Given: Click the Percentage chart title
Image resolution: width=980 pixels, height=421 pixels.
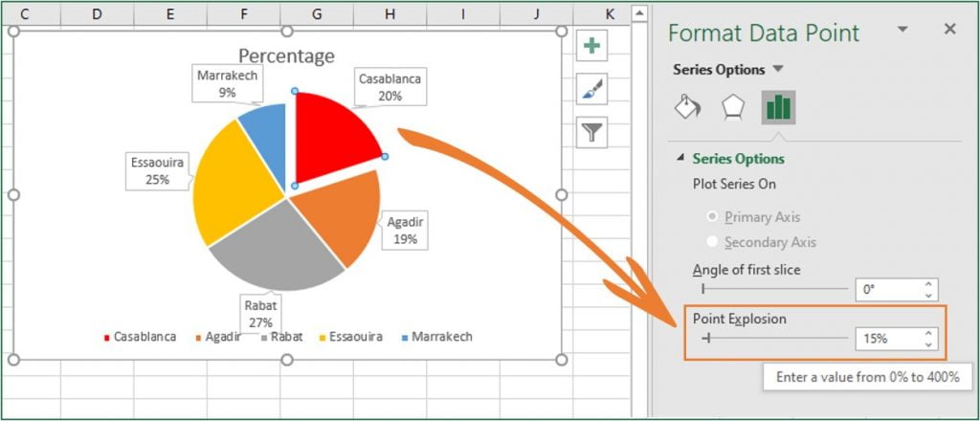Looking at the screenshot, I should 287,55.
